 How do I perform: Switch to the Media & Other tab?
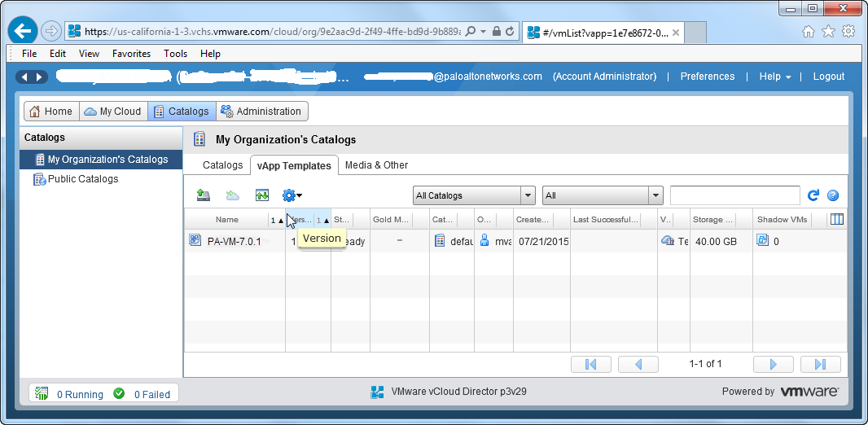pyautogui.click(x=376, y=165)
